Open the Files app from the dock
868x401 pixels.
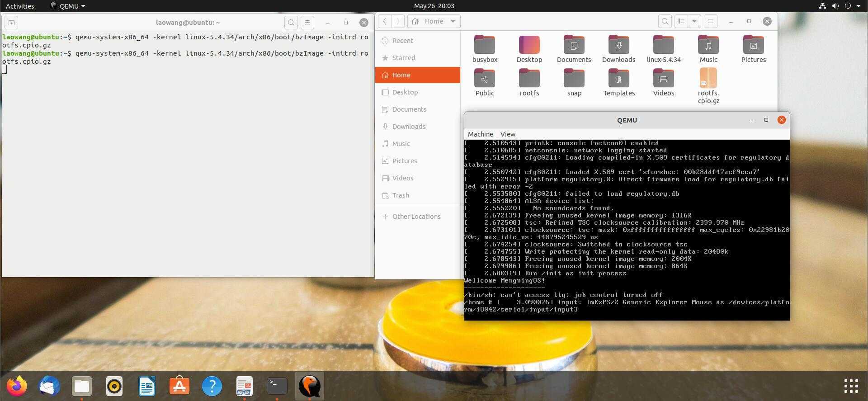pyautogui.click(x=82, y=386)
